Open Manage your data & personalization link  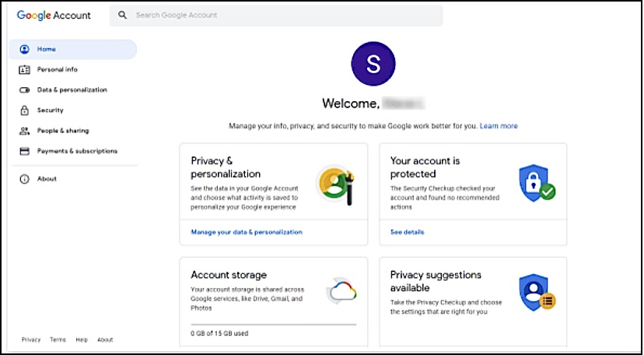pyautogui.click(x=247, y=232)
